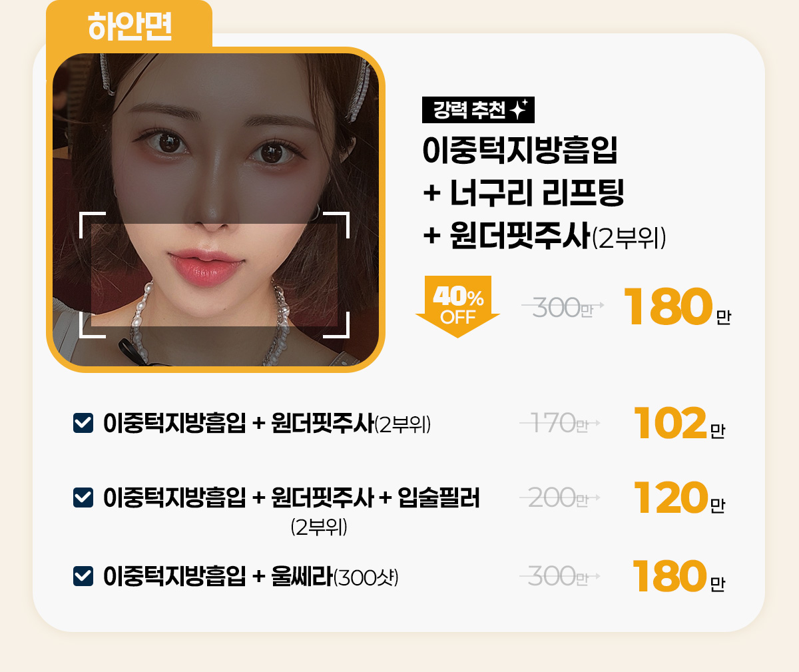This screenshot has width=799, height=672.
Task: Click the 40% OFF arrow badge
Action: click(x=457, y=306)
